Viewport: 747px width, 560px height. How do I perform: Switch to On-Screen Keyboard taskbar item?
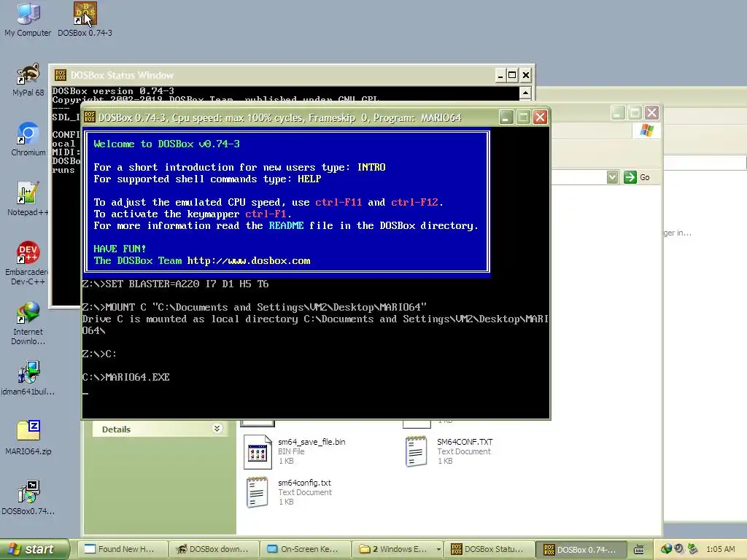click(x=306, y=549)
